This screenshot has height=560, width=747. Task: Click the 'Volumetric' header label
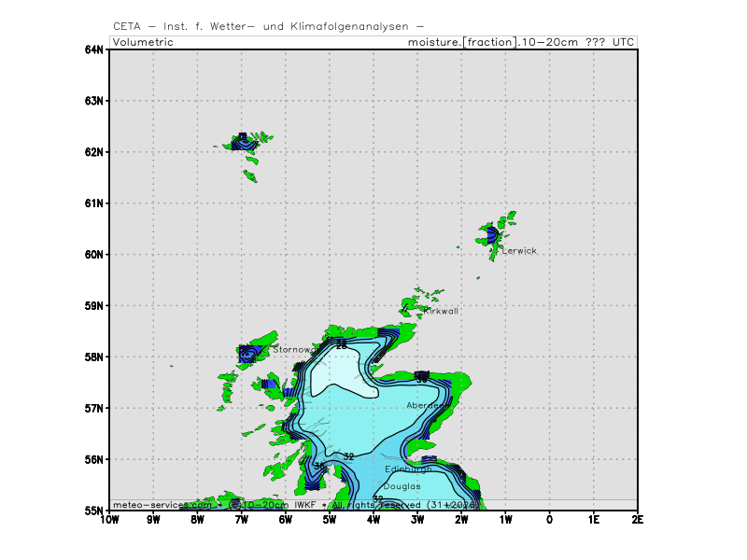click(143, 43)
